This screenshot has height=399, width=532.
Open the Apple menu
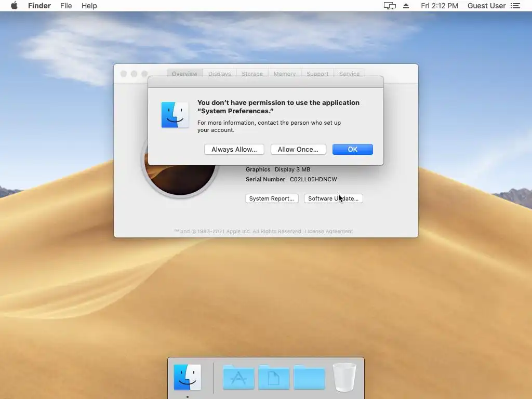(14, 5)
